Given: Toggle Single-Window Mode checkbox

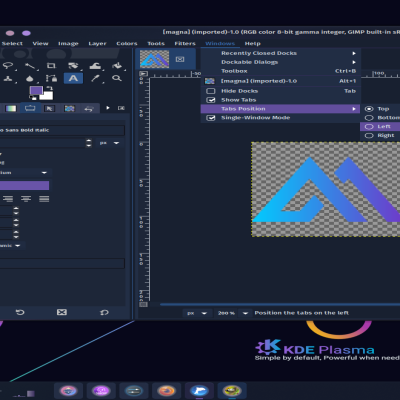Looking at the screenshot, I should (x=211, y=118).
